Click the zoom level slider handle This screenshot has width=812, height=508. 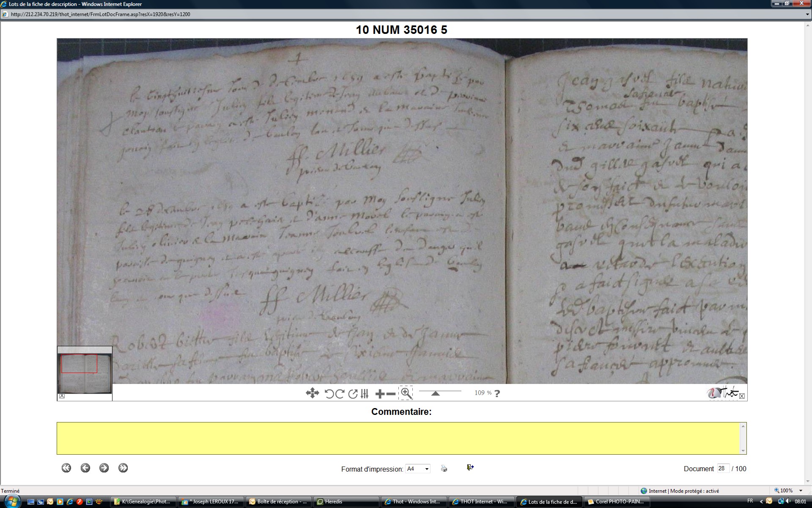click(x=435, y=393)
